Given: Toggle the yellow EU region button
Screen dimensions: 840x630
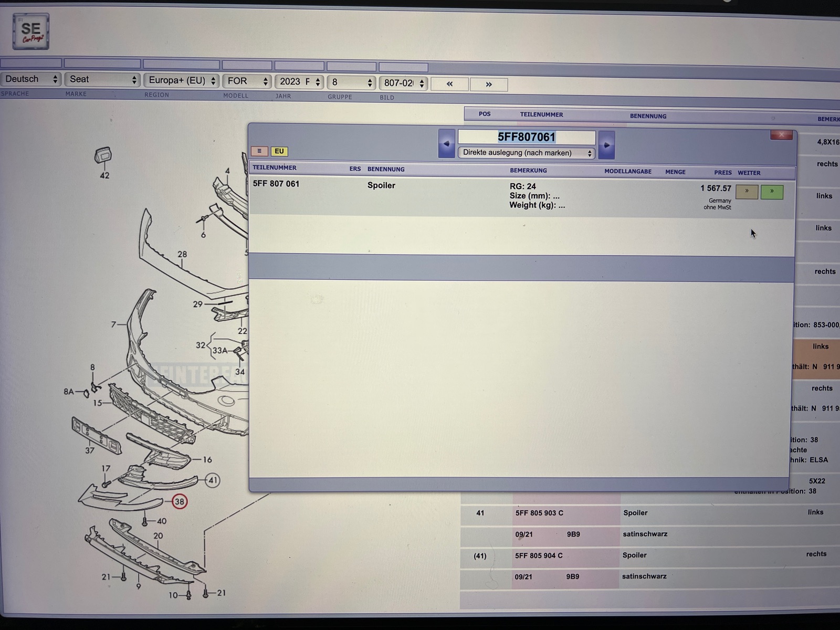Looking at the screenshot, I should [279, 151].
